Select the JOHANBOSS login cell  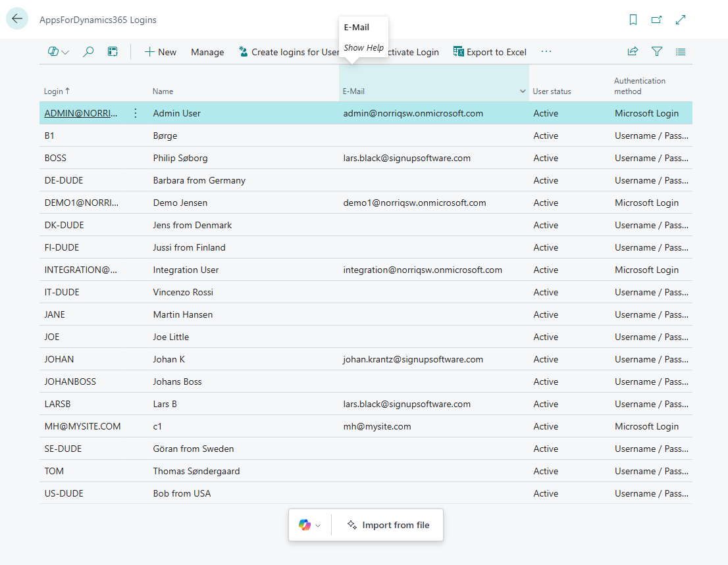[x=70, y=381]
